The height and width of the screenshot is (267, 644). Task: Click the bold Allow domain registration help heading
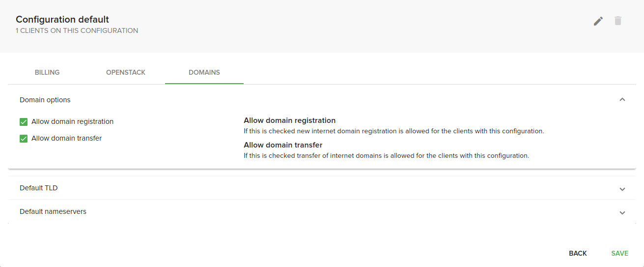pos(290,120)
